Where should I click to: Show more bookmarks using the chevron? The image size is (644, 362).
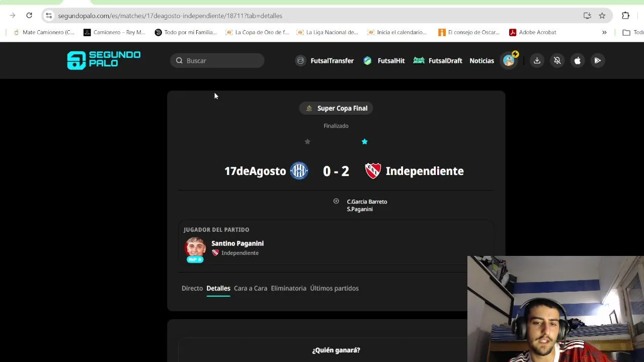point(604,32)
